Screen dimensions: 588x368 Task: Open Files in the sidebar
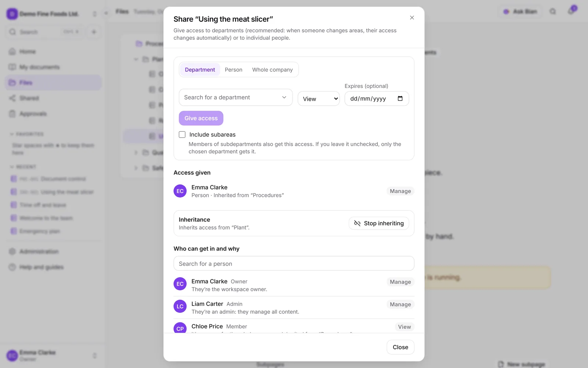pyautogui.click(x=53, y=82)
